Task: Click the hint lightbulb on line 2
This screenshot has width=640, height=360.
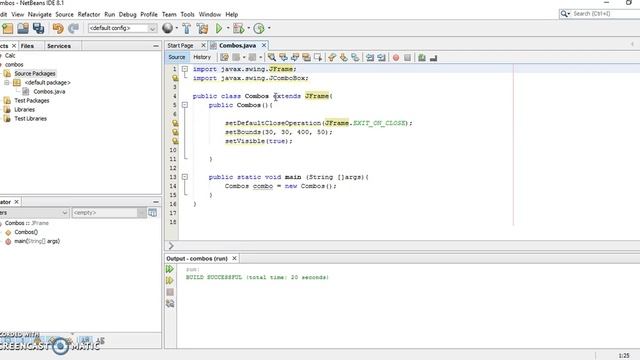Action: [175, 78]
